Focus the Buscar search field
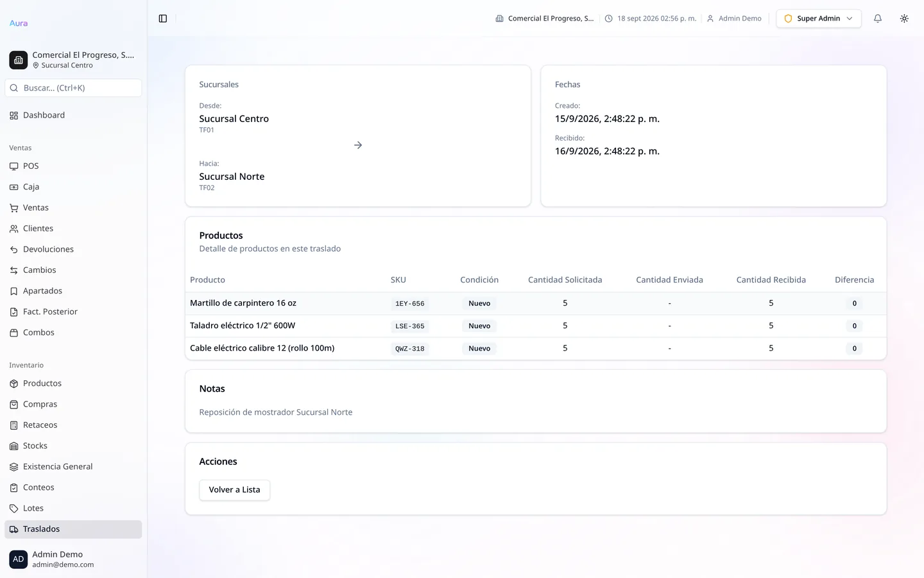The width and height of the screenshot is (924, 578). (x=73, y=88)
